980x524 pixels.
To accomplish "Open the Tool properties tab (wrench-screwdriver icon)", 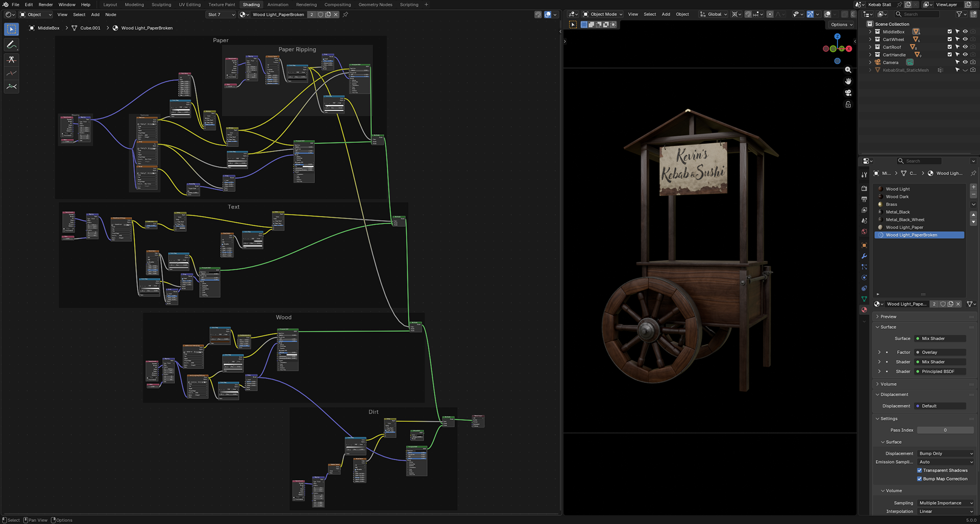I will click(865, 175).
